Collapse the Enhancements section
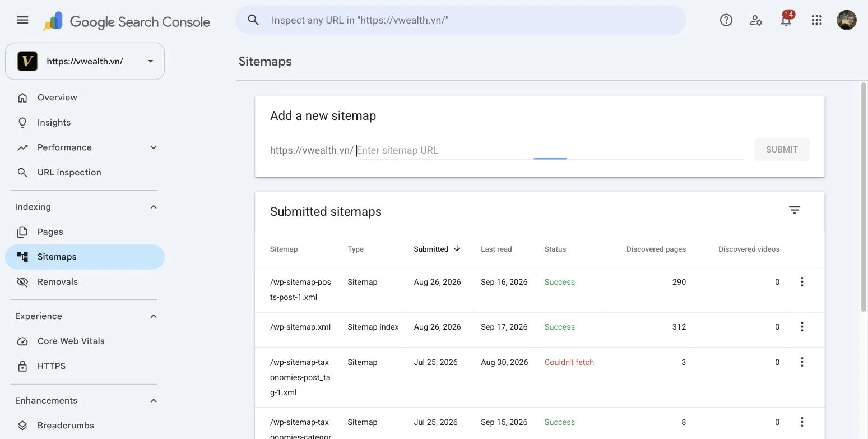Image resolution: width=868 pixels, height=439 pixels. 154,400
